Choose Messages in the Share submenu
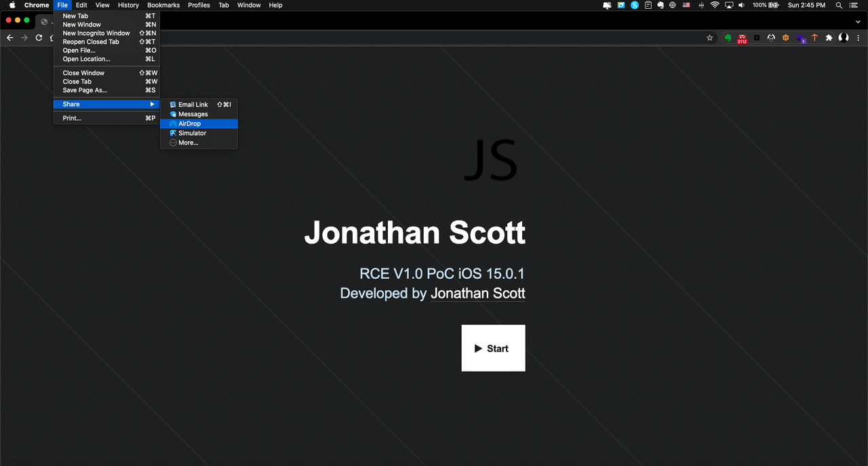Image resolution: width=868 pixels, height=466 pixels. (x=199, y=114)
